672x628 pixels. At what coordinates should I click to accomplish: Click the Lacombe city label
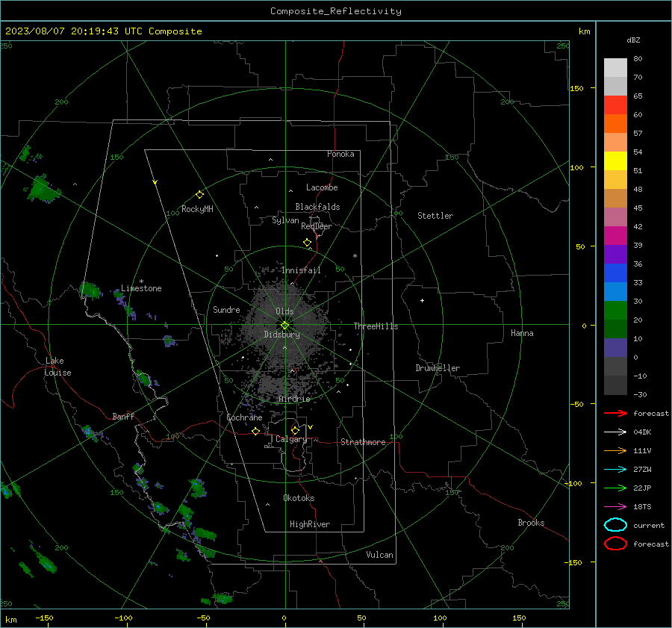pos(322,187)
